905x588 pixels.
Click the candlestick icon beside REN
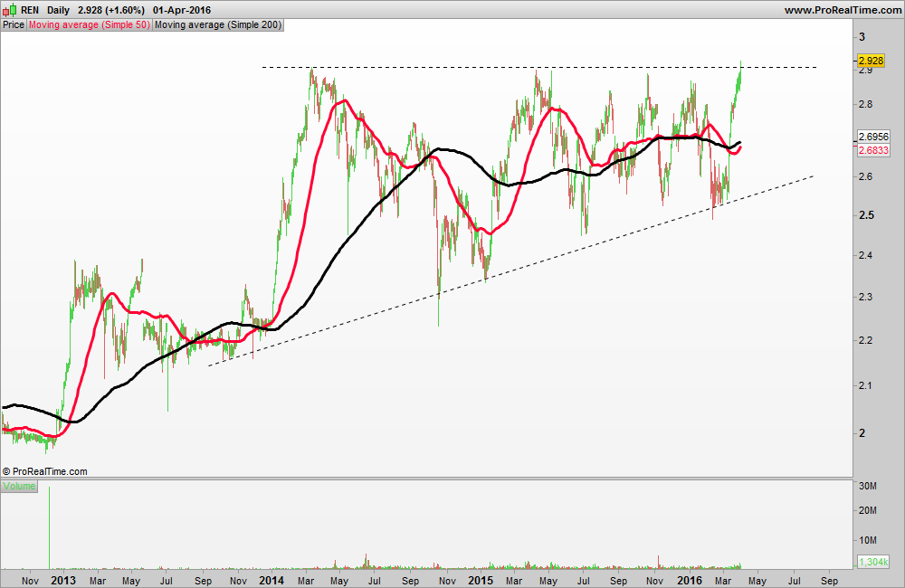(9, 10)
